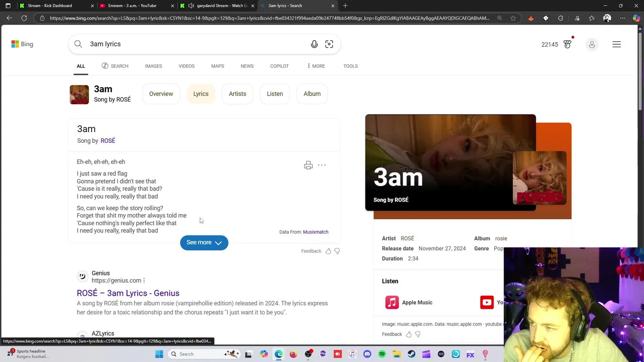644x362 pixels.
Task: Open File Explorer from taskbar
Action: (x=396, y=354)
